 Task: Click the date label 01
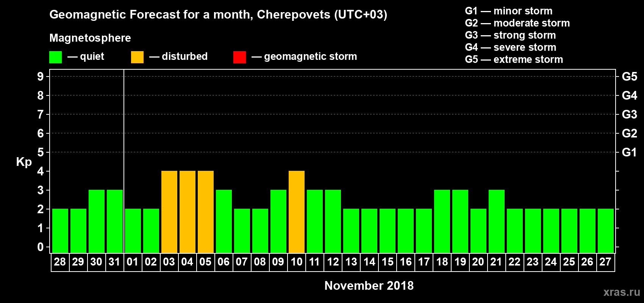pos(133,262)
